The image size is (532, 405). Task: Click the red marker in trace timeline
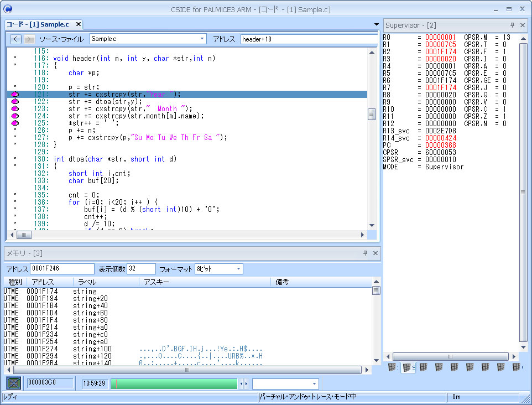pyautogui.click(x=116, y=383)
